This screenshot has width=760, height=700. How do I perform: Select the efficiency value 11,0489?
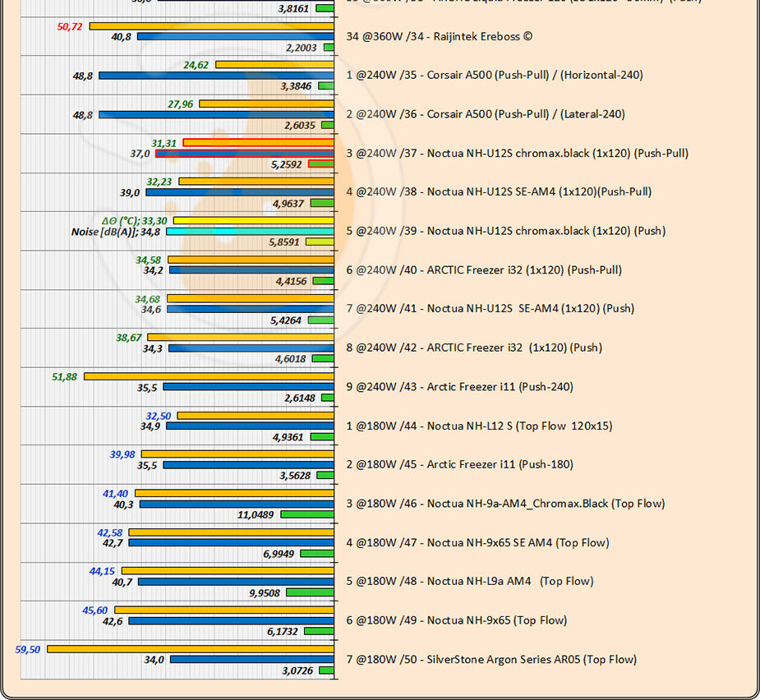[256, 514]
